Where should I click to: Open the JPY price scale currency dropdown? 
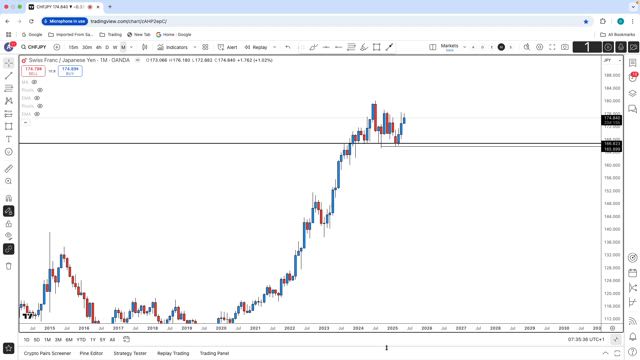click(x=612, y=60)
